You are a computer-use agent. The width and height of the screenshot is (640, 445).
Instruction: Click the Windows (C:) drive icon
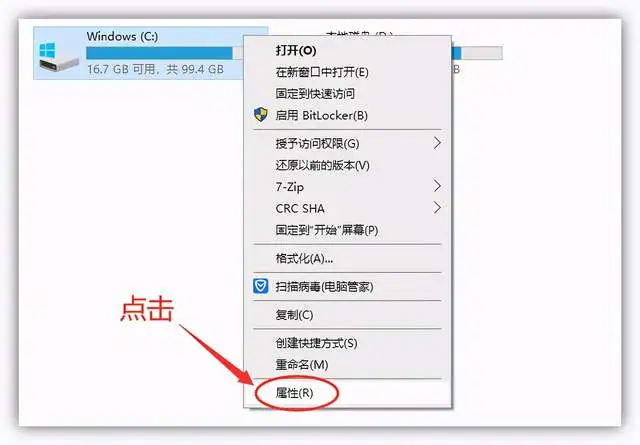click(x=58, y=56)
